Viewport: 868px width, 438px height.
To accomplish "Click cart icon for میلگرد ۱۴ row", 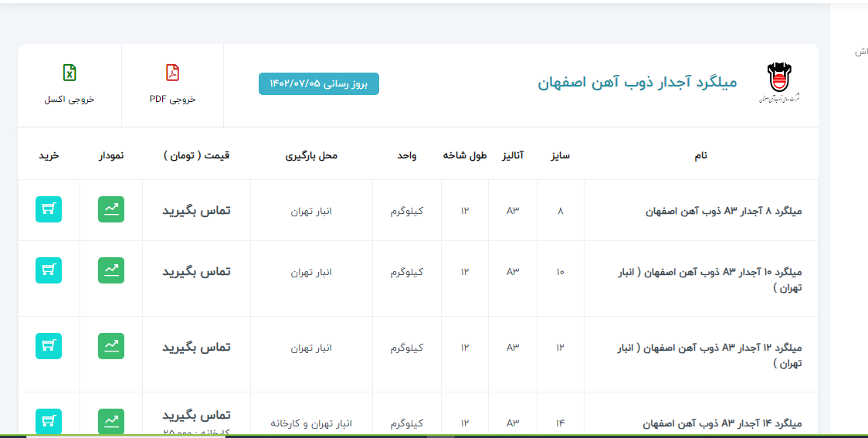I will (49, 421).
